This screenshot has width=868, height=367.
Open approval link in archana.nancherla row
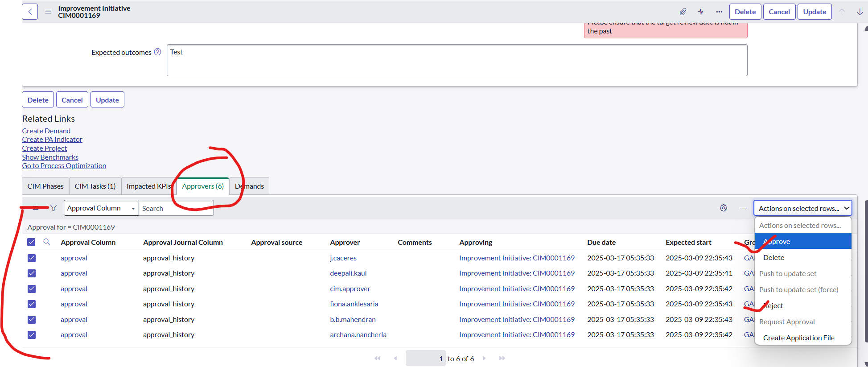coord(74,334)
